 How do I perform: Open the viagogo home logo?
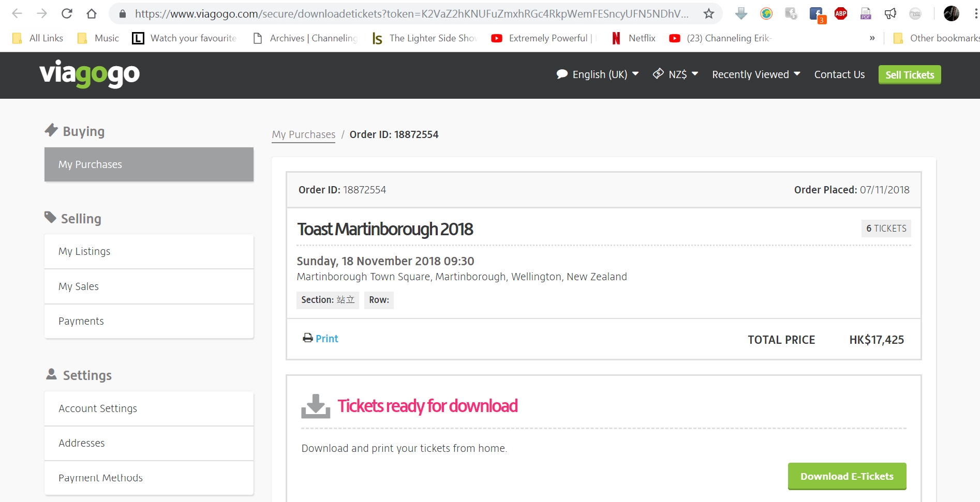point(89,74)
